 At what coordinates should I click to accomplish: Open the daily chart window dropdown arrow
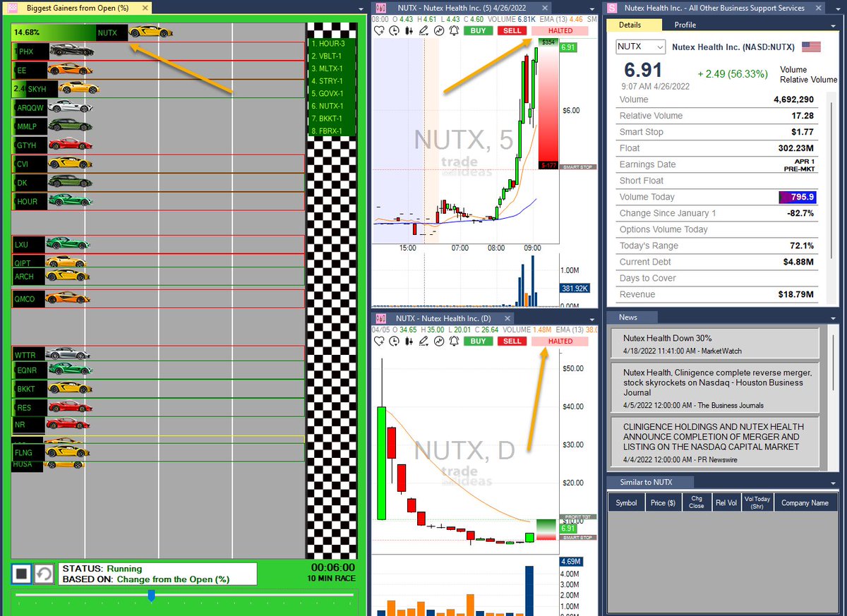tap(593, 318)
